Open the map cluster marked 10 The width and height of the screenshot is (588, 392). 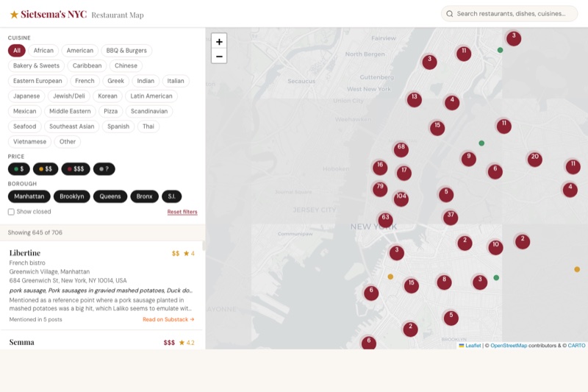(495, 247)
